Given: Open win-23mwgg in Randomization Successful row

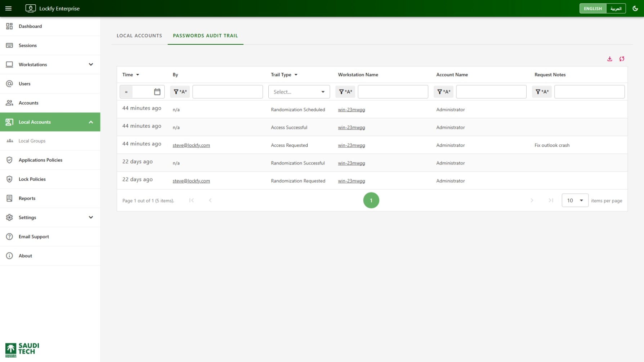Looking at the screenshot, I should click(x=352, y=163).
